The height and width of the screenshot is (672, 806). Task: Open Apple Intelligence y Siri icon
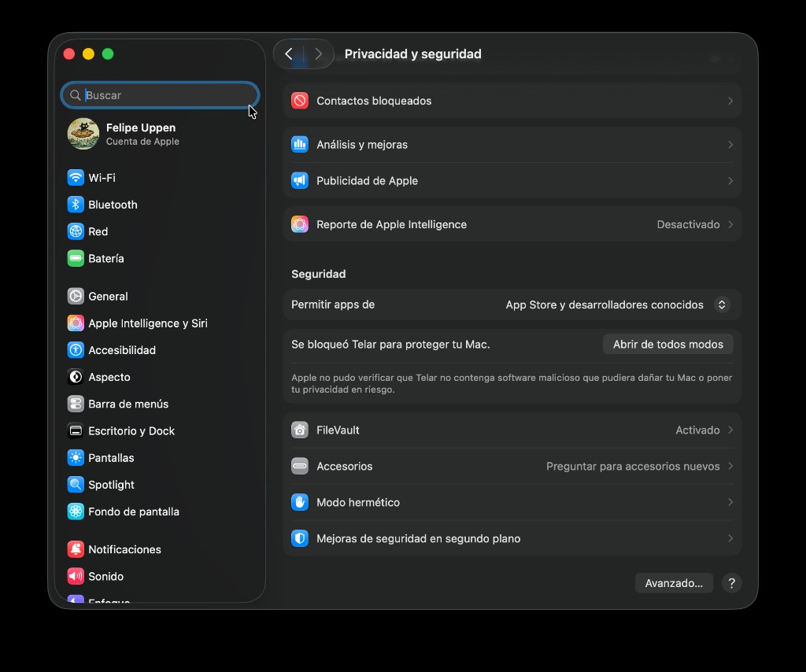[76, 323]
